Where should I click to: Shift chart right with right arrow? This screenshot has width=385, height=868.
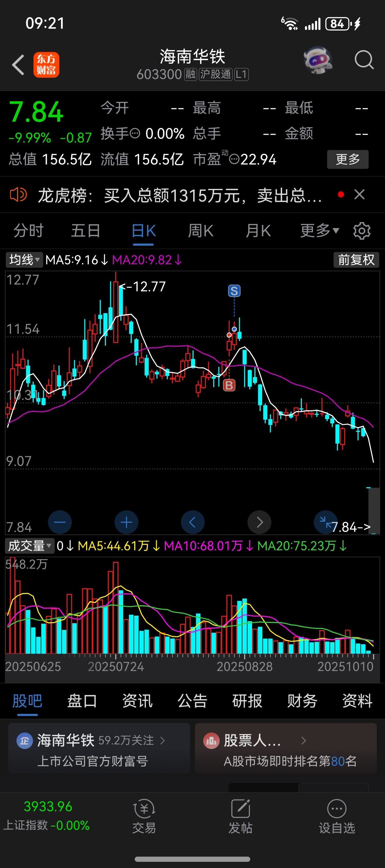(259, 522)
